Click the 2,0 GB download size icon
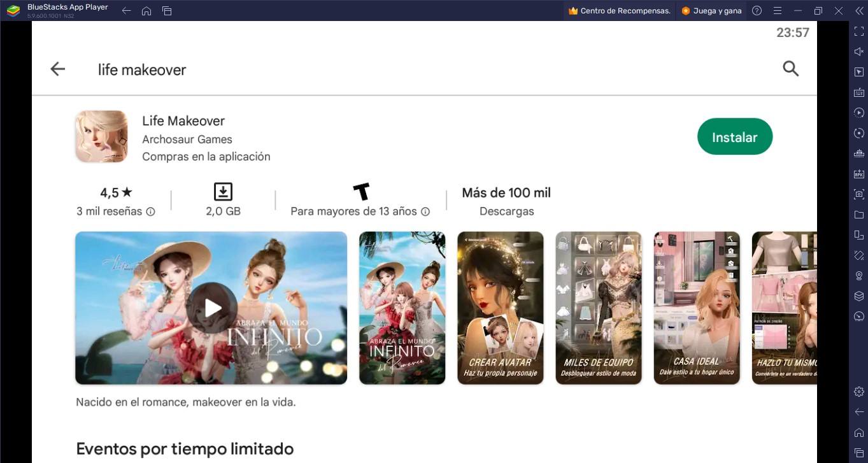868x463 pixels. 223,192
